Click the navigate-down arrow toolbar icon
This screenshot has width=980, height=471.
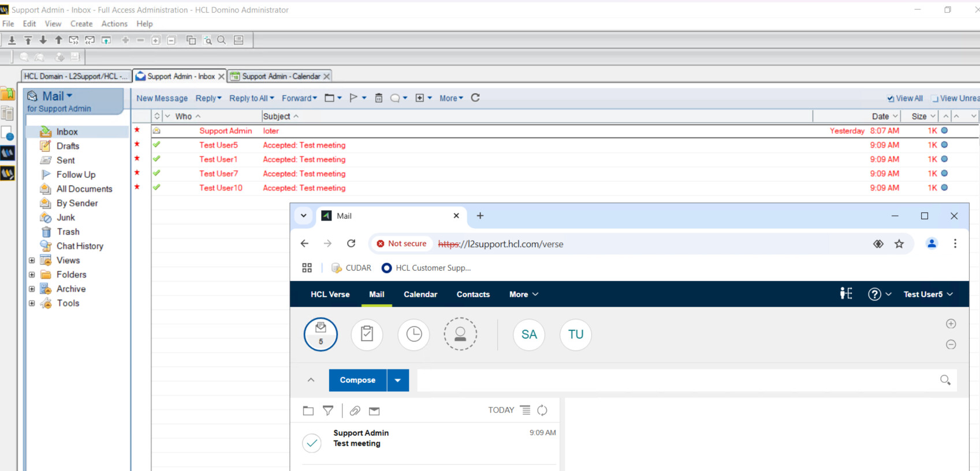tap(43, 40)
